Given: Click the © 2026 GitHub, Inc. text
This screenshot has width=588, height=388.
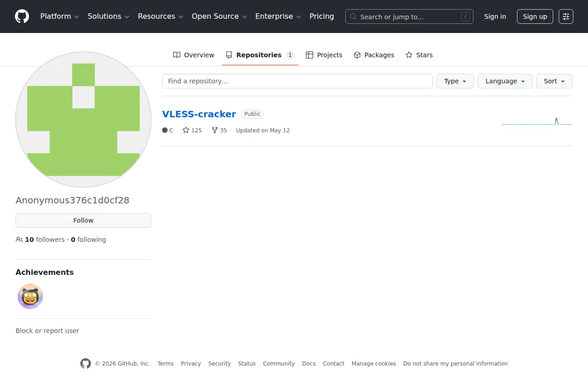Looking at the screenshot, I should click(122, 364).
